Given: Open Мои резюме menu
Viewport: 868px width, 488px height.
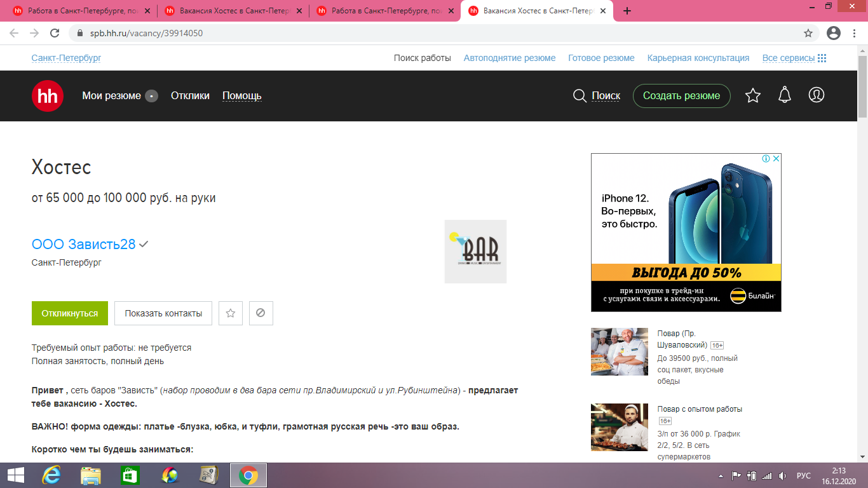Looking at the screenshot, I should pyautogui.click(x=111, y=96).
